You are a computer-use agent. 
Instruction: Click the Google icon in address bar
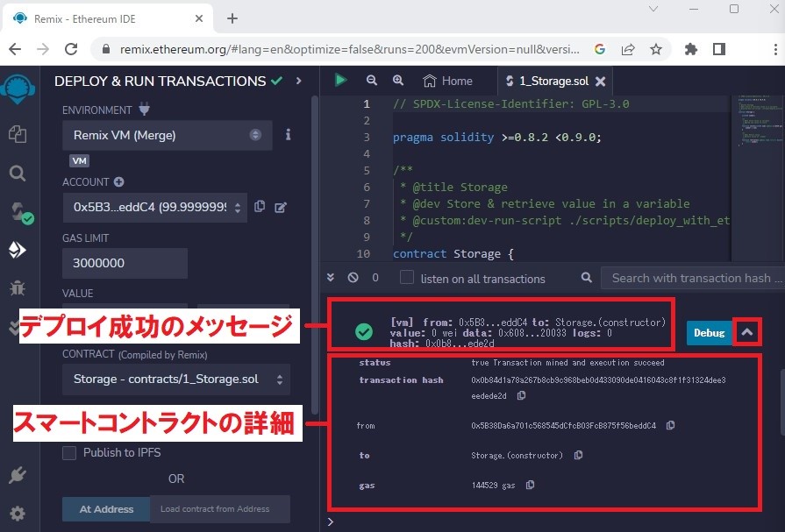(x=600, y=49)
